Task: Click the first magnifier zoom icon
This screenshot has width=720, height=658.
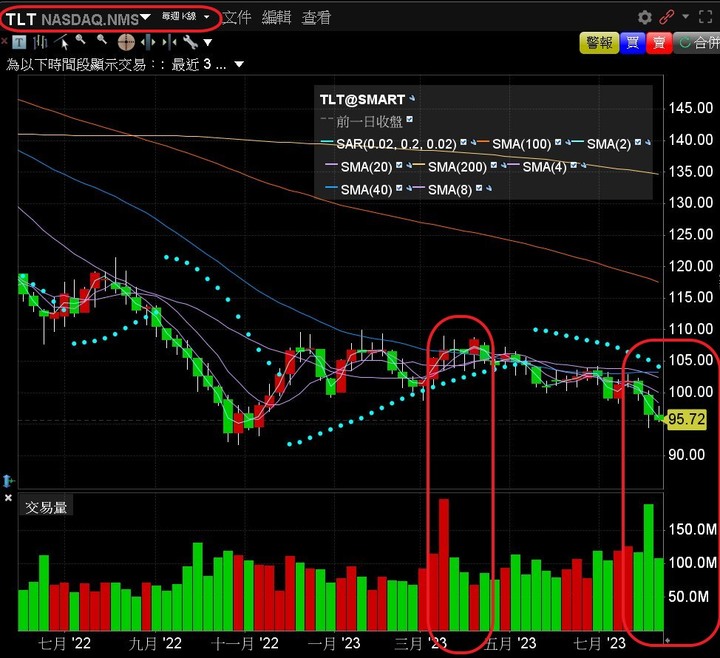Action: coord(81,40)
